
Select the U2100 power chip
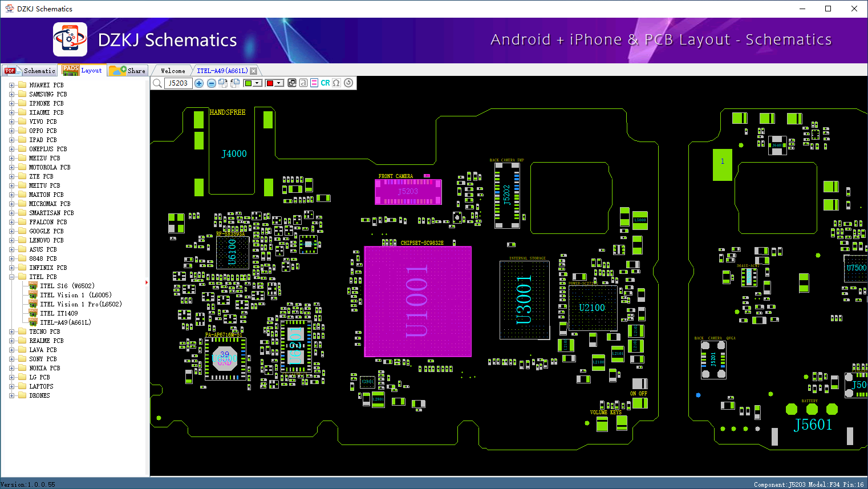593,308
